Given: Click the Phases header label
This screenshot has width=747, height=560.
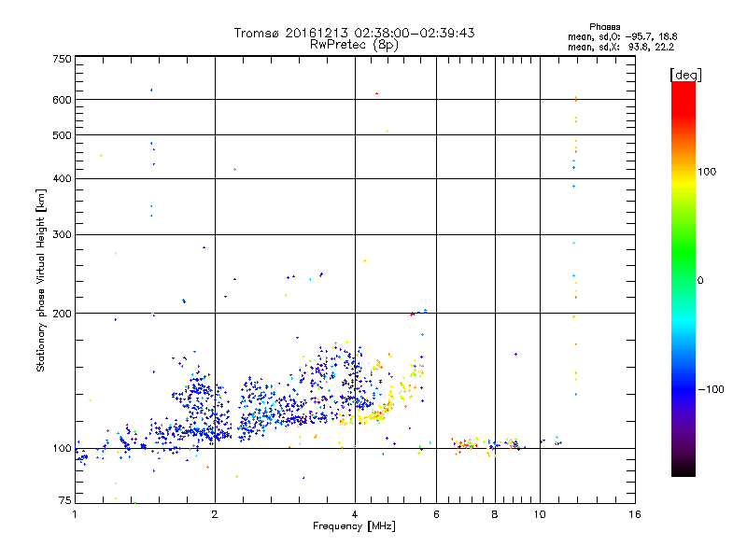Looking at the screenshot, I should click(604, 27).
